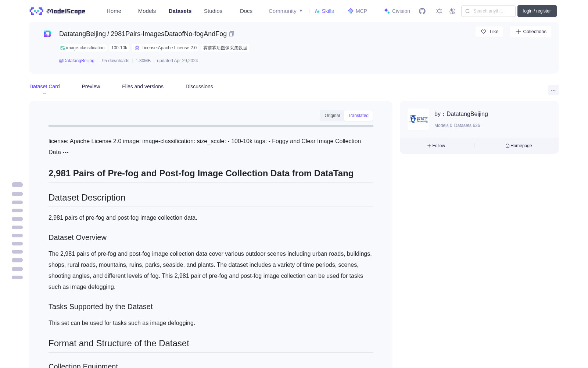Click the magnifier icon in the search box

pyautogui.click(x=468, y=11)
